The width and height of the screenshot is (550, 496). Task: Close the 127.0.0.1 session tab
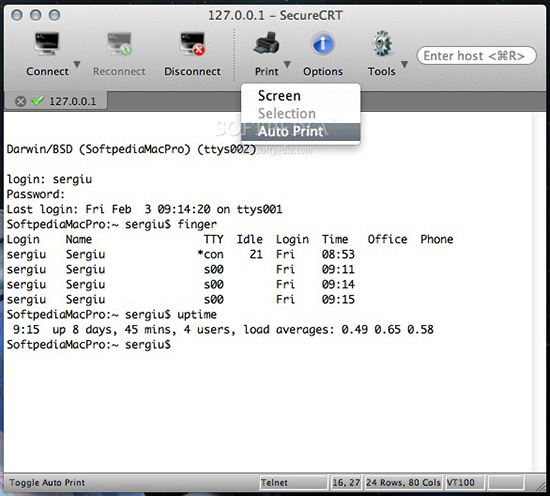point(20,101)
